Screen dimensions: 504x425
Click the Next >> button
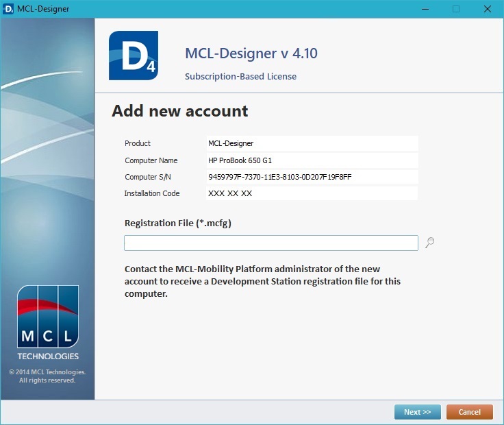[x=418, y=412]
